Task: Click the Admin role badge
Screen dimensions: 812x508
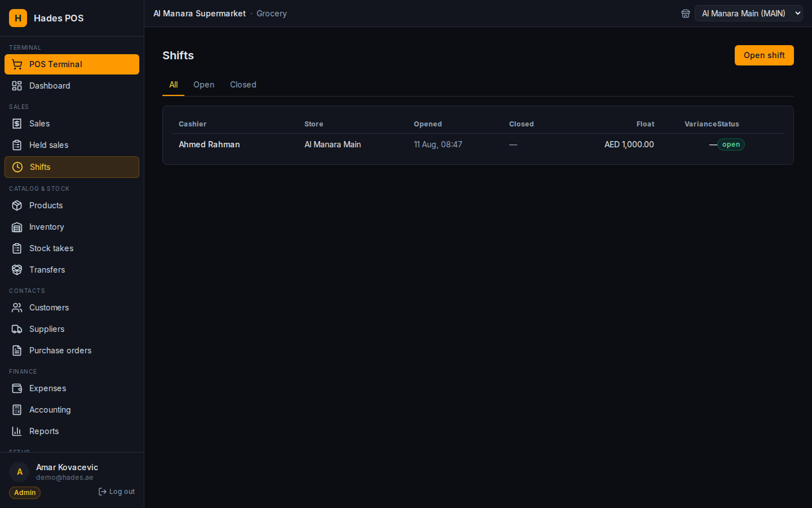Action: pos(25,493)
